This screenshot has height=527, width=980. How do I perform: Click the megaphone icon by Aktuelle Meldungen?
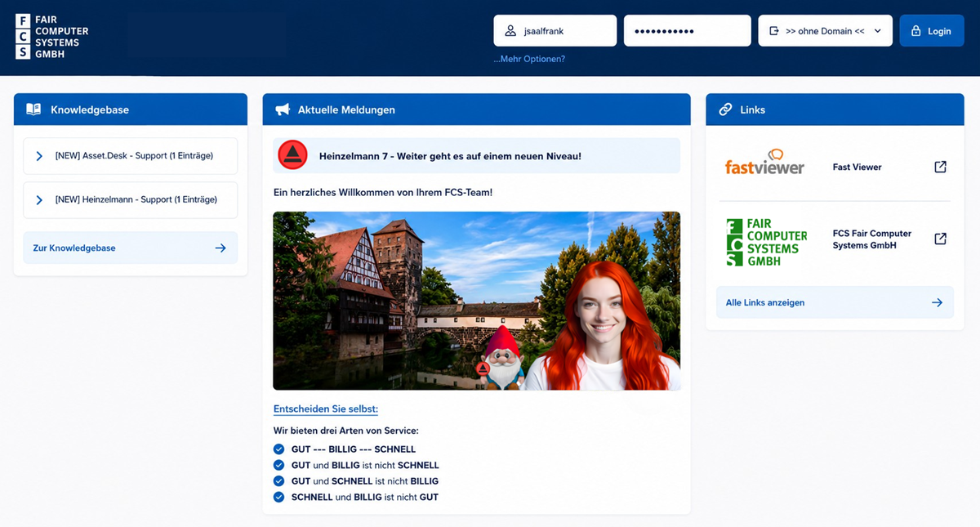pyautogui.click(x=283, y=109)
